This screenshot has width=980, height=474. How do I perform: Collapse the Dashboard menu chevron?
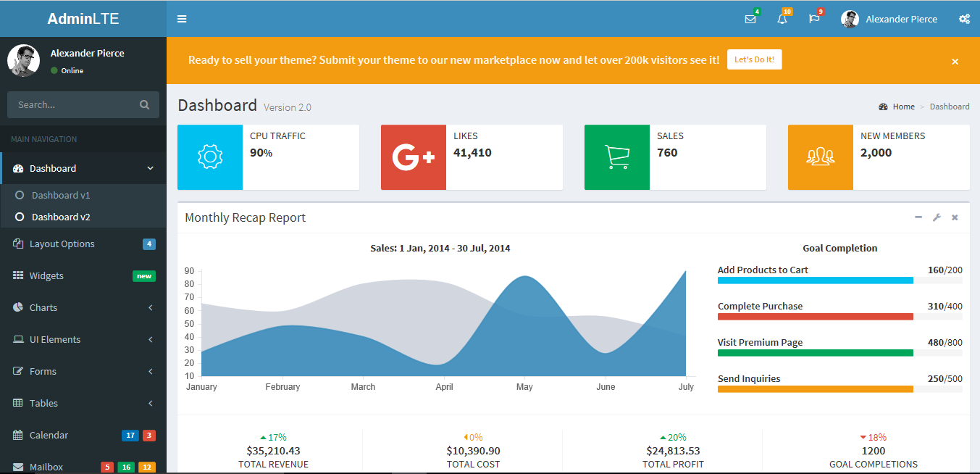pos(151,168)
